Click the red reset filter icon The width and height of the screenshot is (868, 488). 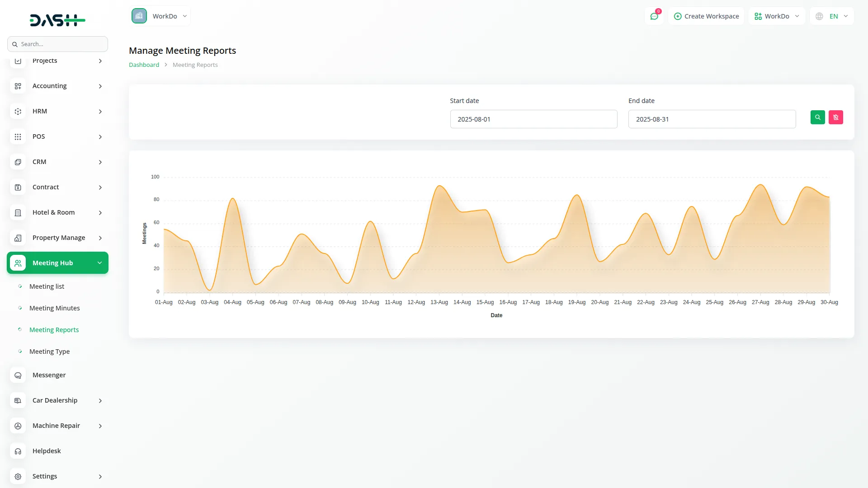click(835, 117)
